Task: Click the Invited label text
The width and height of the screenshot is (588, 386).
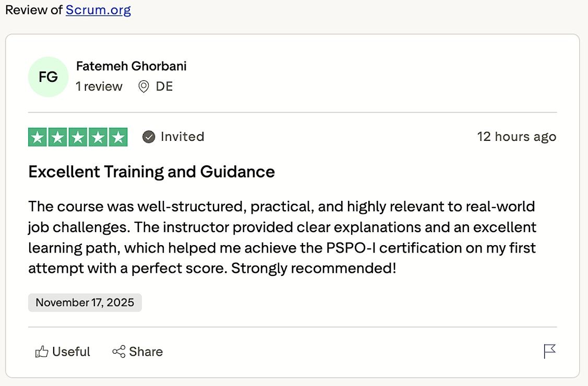Action: 182,137
